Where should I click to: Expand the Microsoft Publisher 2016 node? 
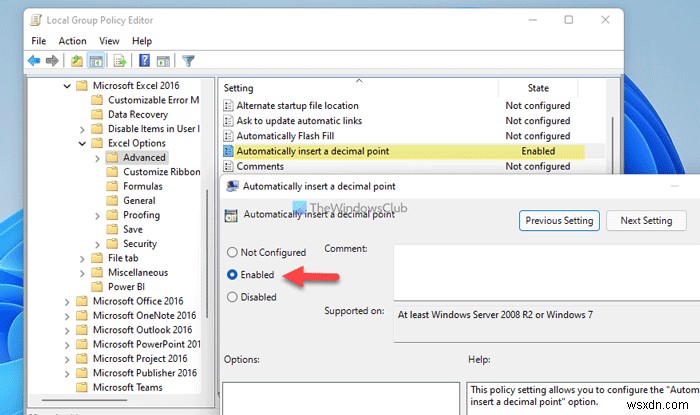point(67,374)
